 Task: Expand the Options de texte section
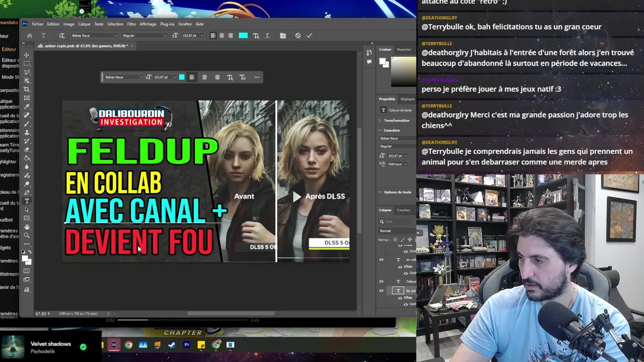pyautogui.click(x=379, y=192)
